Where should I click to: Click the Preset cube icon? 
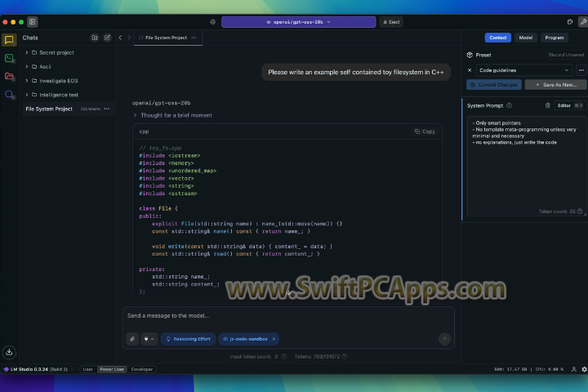click(x=470, y=55)
